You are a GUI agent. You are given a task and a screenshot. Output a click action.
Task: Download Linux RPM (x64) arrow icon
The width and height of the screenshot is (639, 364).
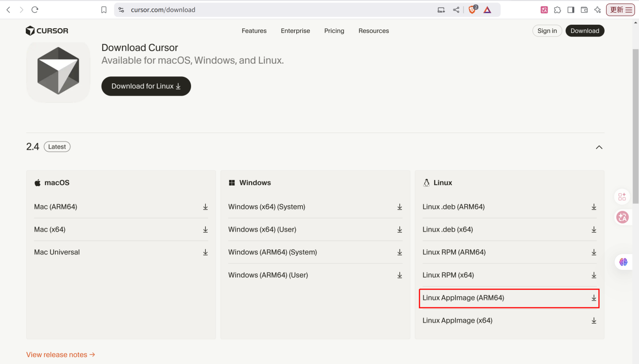[x=594, y=275]
